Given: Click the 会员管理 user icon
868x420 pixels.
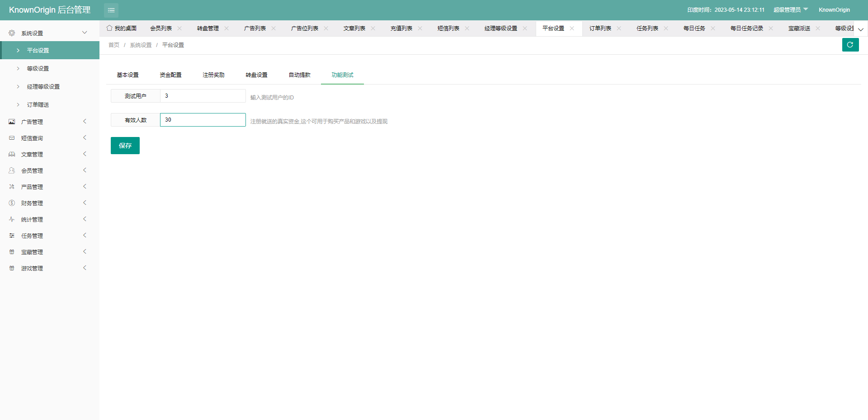Looking at the screenshot, I should [x=12, y=170].
